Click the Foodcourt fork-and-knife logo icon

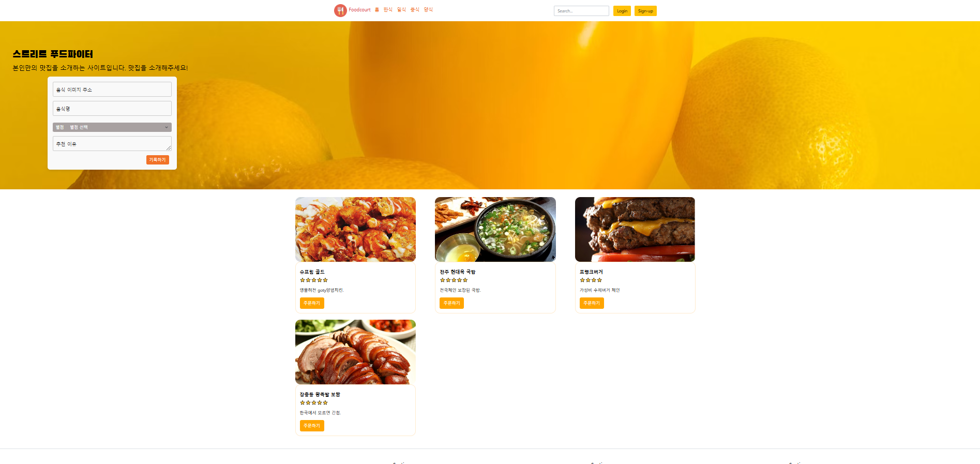[340, 10]
